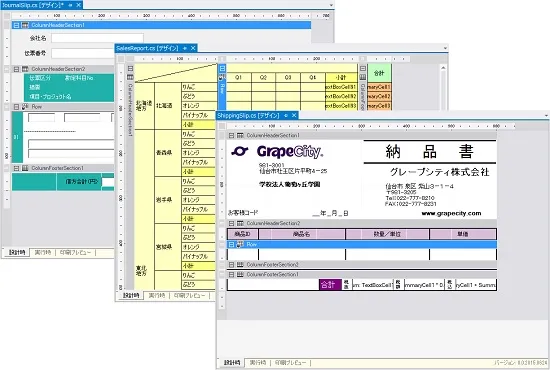Click the company name input field
Image resolution: width=550 pixels, height=370 pixels.
[x=98, y=38]
